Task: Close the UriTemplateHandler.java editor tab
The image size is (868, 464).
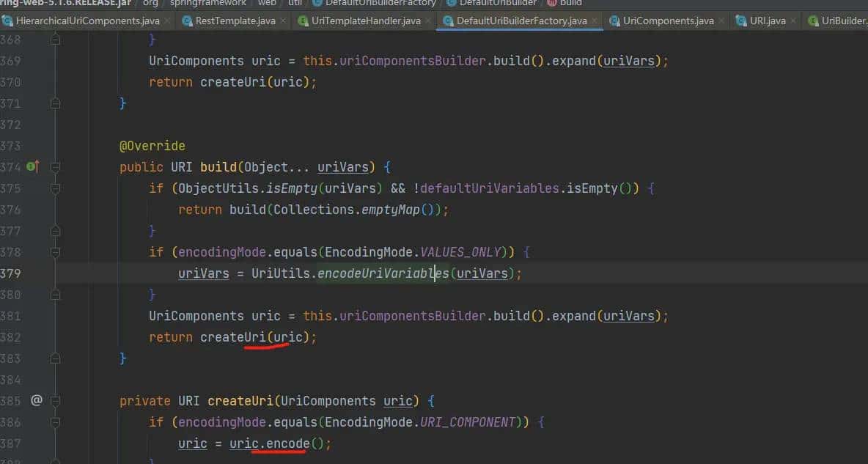Action: pyautogui.click(x=430, y=21)
